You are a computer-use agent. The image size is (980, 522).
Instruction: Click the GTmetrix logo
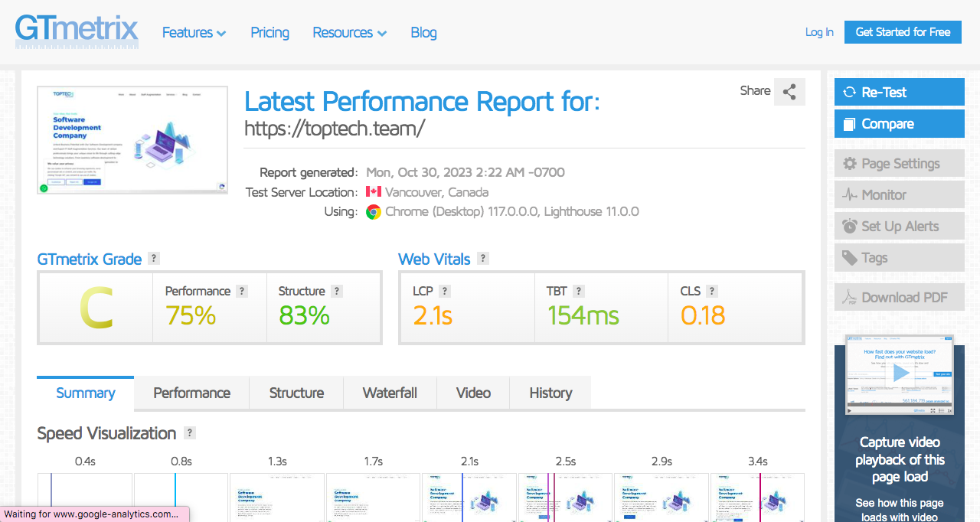click(x=77, y=31)
